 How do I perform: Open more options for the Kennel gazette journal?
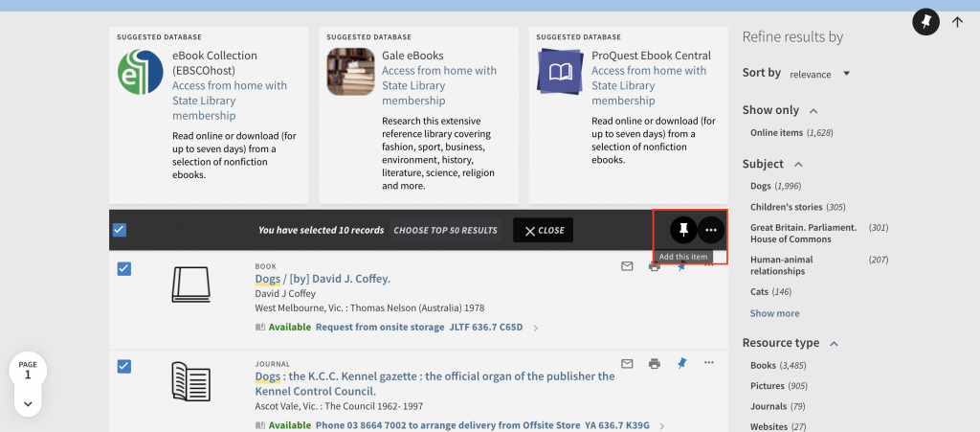pyautogui.click(x=709, y=363)
